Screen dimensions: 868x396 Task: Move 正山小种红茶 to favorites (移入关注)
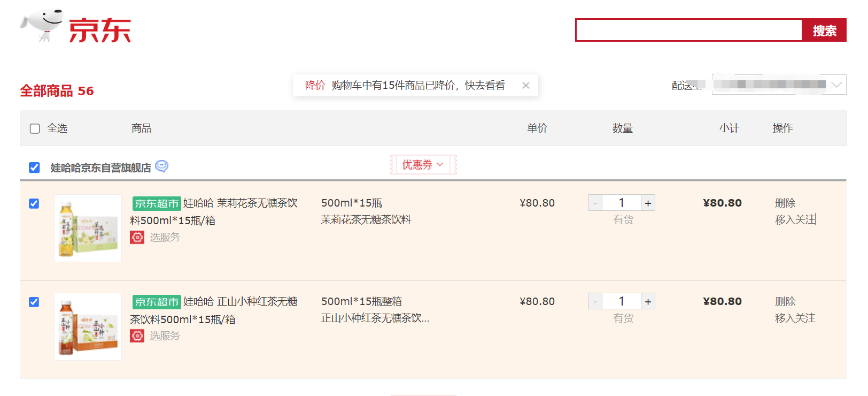[x=795, y=318]
